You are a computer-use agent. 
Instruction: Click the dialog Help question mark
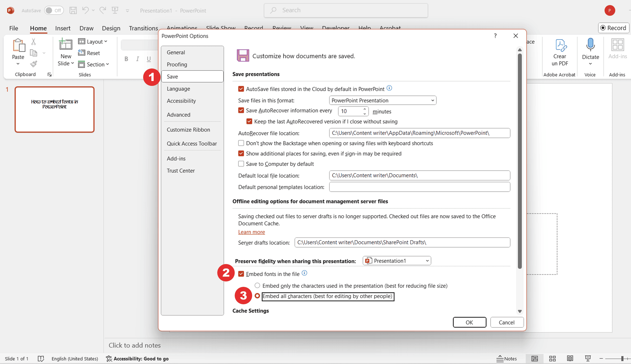(x=495, y=36)
